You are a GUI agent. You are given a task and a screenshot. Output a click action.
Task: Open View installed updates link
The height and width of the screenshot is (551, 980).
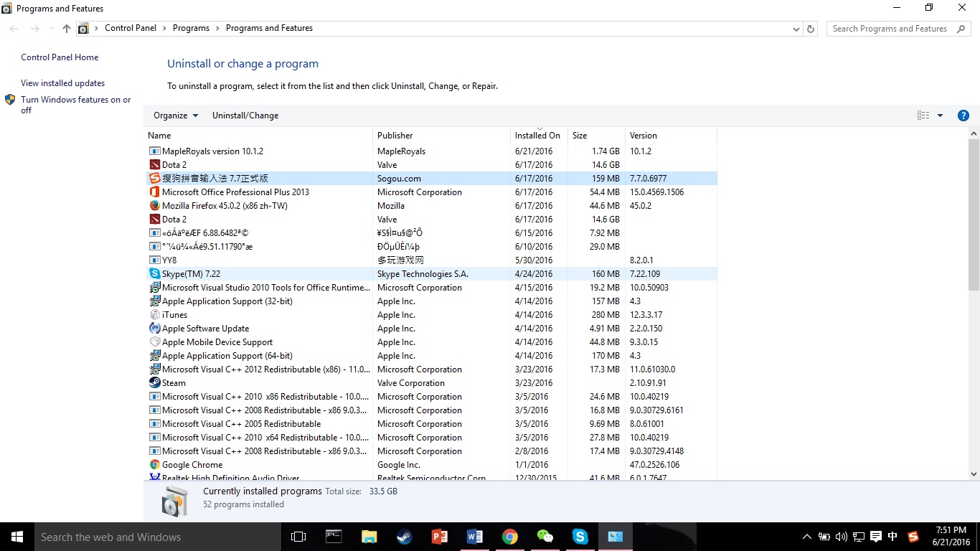[x=62, y=83]
